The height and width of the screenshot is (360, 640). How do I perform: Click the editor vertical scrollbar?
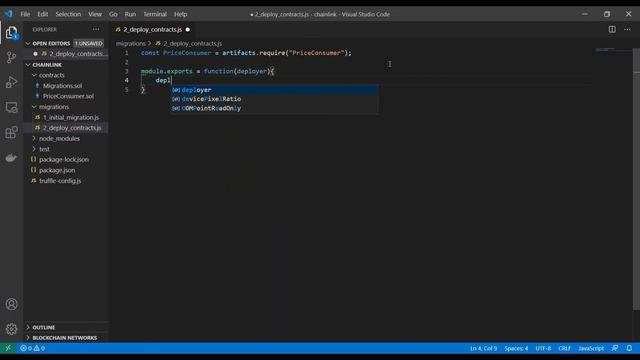[636, 180]
